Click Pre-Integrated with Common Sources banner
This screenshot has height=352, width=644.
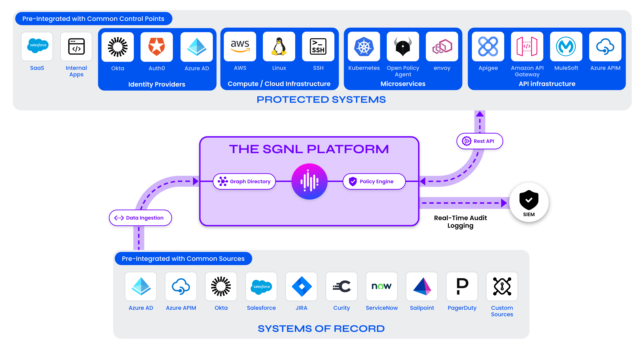183,259
